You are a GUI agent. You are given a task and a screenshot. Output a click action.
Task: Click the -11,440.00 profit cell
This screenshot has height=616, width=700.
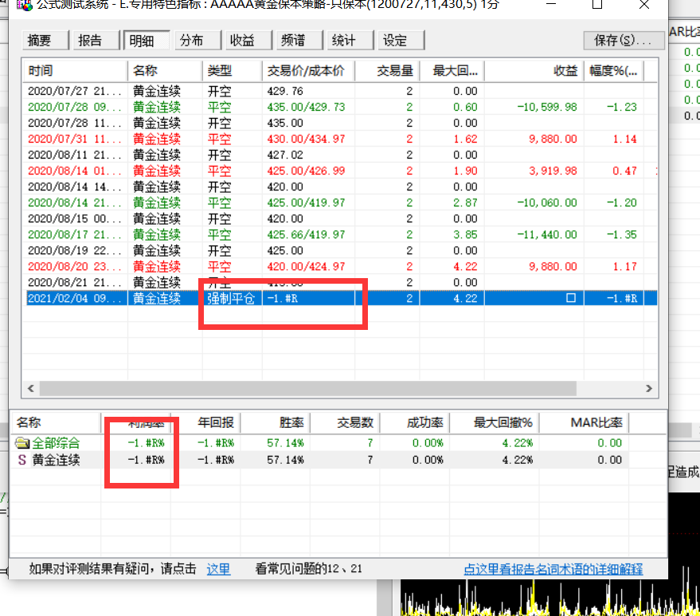click(547, 234)
